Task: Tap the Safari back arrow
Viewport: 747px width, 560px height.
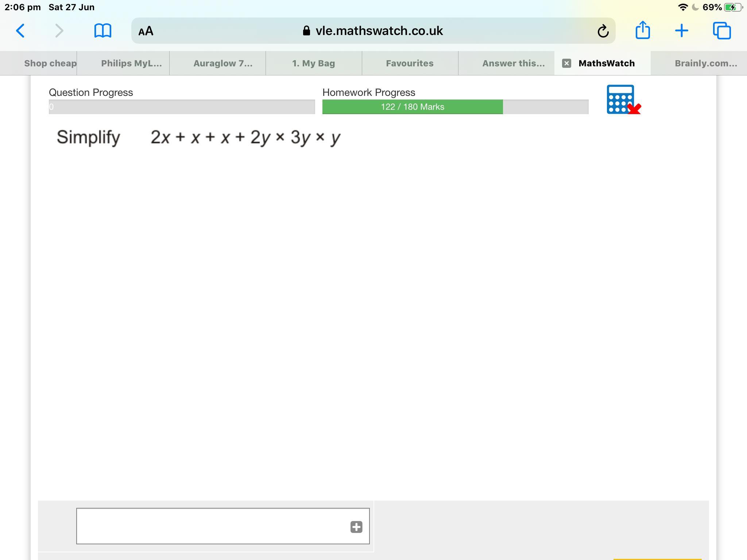Action: click(x=20, y=31)
